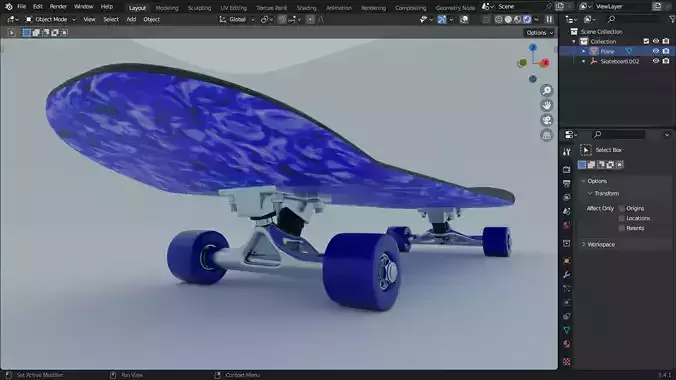Expand Skateboard.002 in outliner
This screenshot has height=380, width=676.
(584, 61)
